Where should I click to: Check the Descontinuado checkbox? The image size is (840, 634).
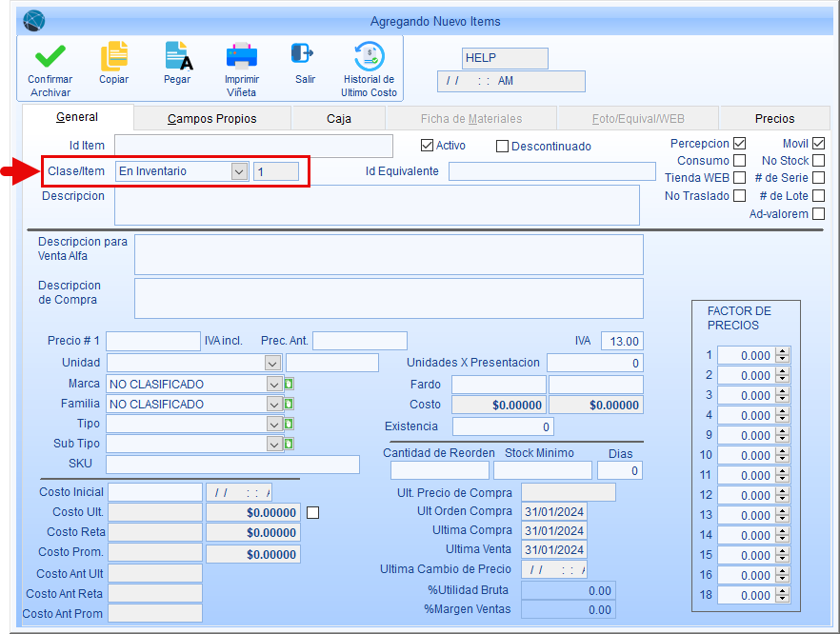pyautogui.click(x=502, y=147)
